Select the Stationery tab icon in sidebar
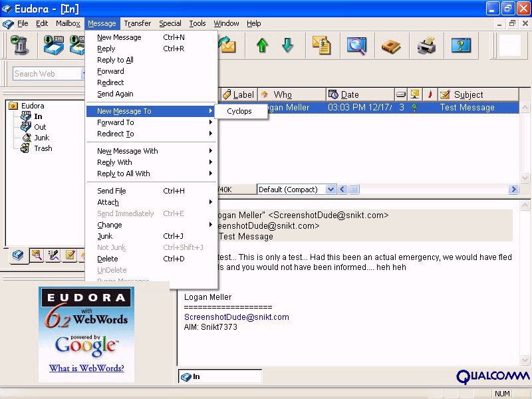The height and width of the screenshot is (399, 532). pos(70,255)
